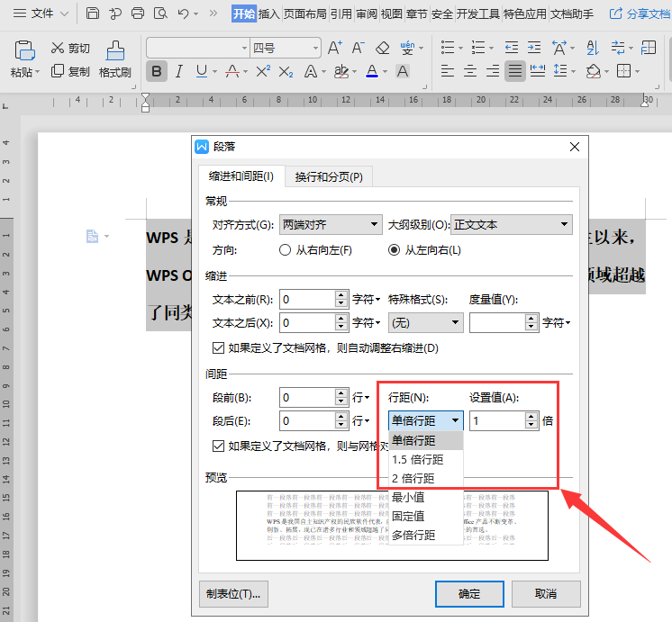Increase font size with A+ icon

pyautogui.click(x=335, y=48)
